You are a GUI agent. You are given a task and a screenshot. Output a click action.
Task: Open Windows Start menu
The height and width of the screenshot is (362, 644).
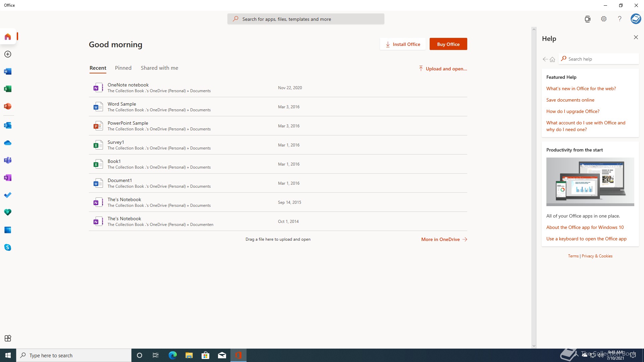pyautogui.click(x=8, y=355)
